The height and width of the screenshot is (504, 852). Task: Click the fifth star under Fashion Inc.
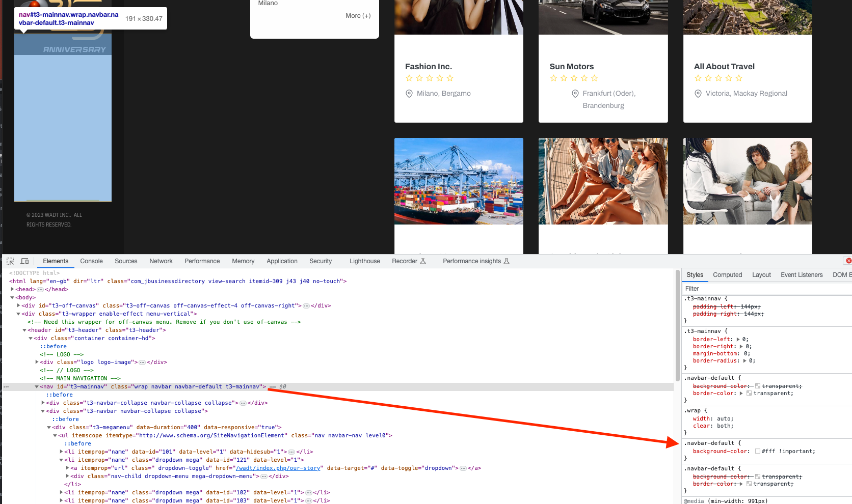[450, 78]
